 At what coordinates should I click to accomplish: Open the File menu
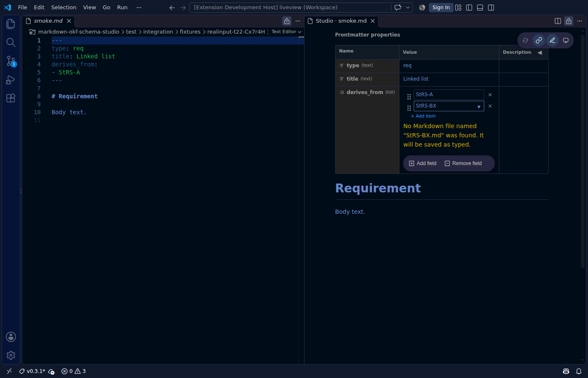(23, 8)
